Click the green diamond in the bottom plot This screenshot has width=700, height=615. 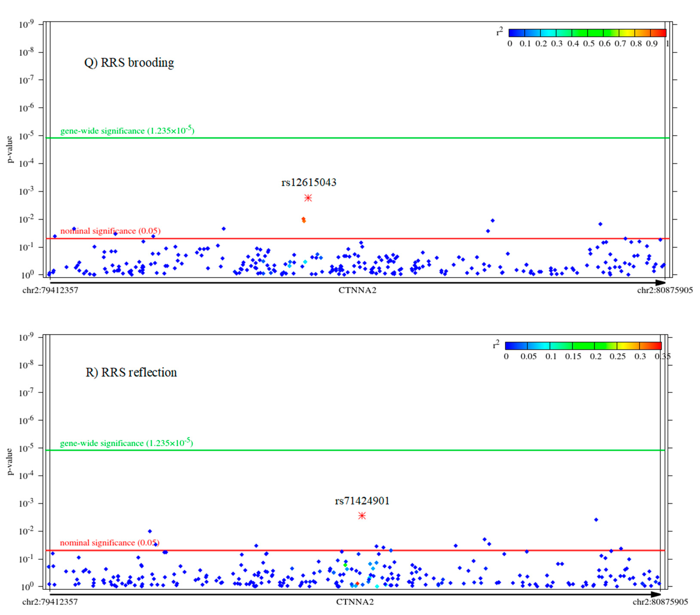[345, 565]
